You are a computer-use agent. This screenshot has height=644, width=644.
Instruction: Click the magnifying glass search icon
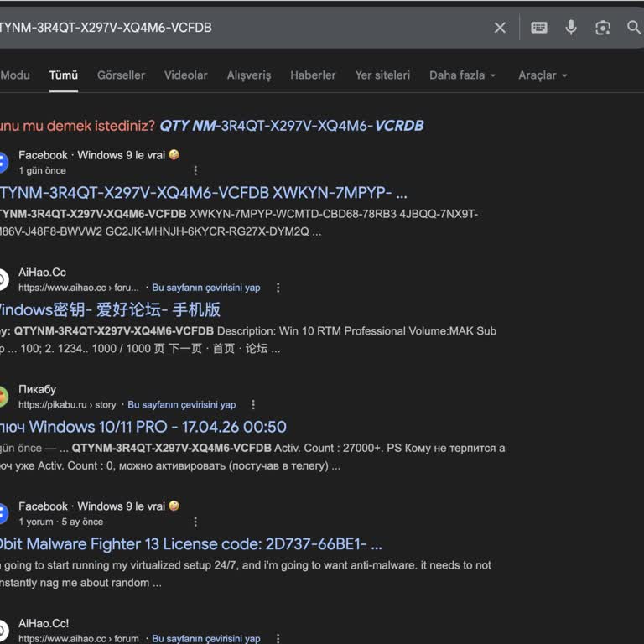[634, 28]
